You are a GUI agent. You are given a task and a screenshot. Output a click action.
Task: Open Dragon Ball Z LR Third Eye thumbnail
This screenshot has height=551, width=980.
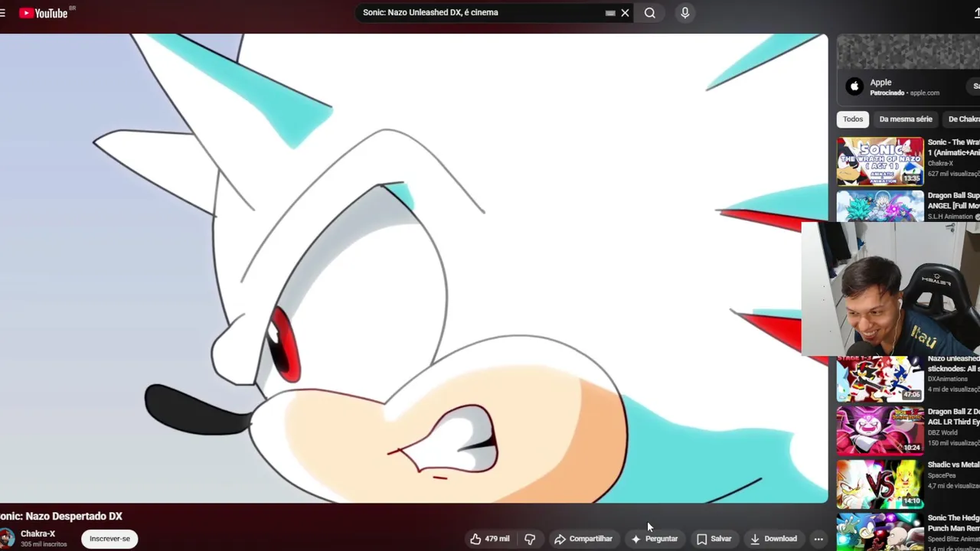click(880, 430)
